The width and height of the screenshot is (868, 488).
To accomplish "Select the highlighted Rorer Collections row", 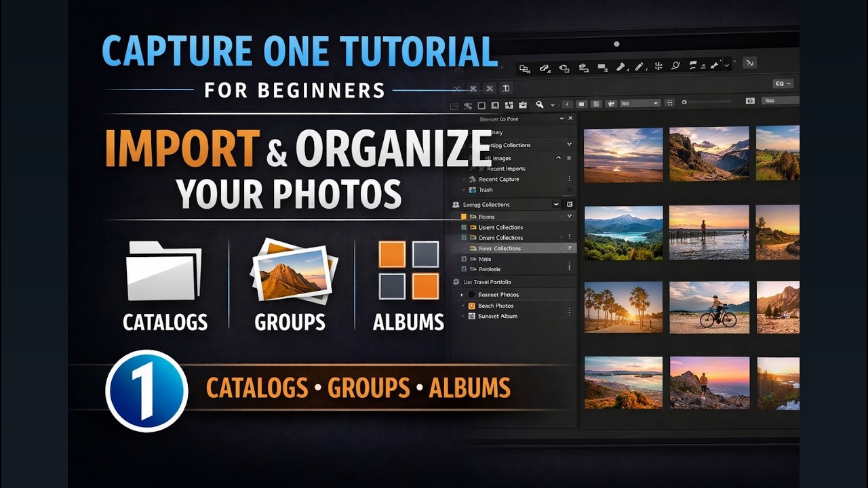I will pos(513,248).
